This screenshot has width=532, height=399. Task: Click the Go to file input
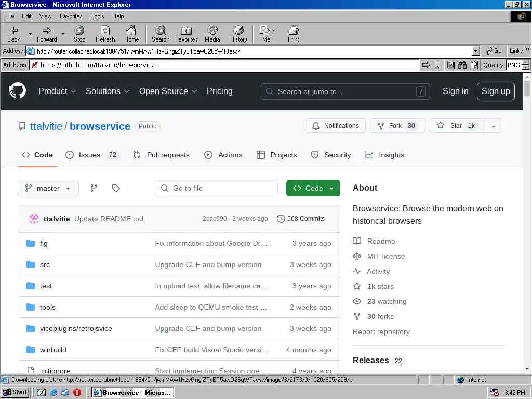click(x=216, y=188)
